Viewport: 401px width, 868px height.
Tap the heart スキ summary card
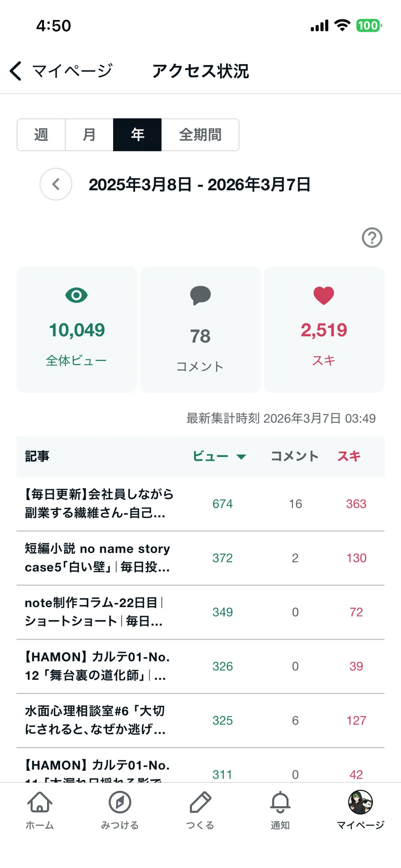(324, 329)
